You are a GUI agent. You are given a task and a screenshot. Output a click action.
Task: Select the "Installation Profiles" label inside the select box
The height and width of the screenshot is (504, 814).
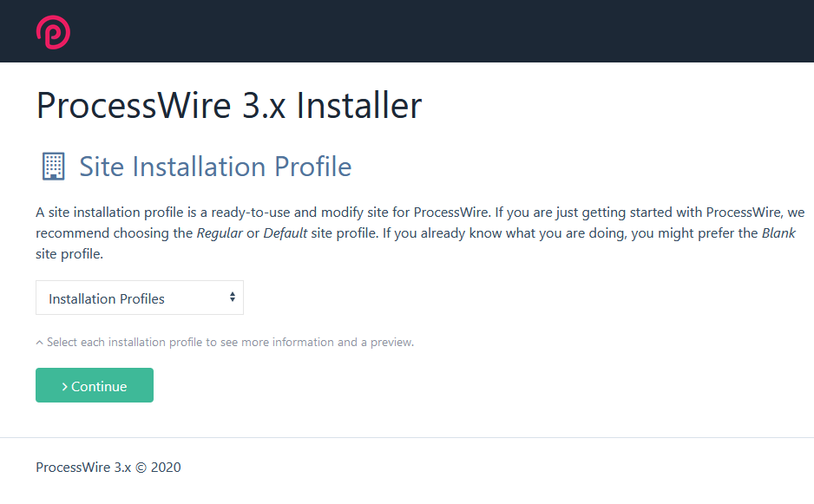[107, 299]
